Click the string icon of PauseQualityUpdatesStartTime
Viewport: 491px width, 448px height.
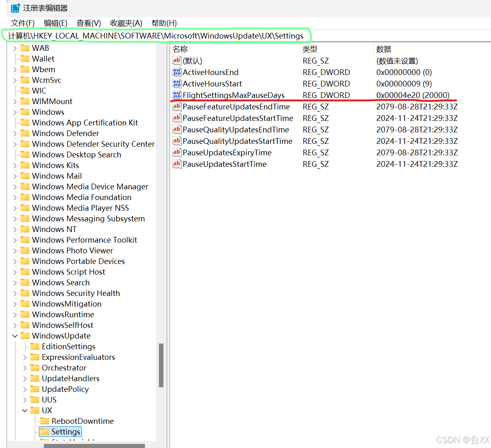pyautogui.click(x=176, y=141)
